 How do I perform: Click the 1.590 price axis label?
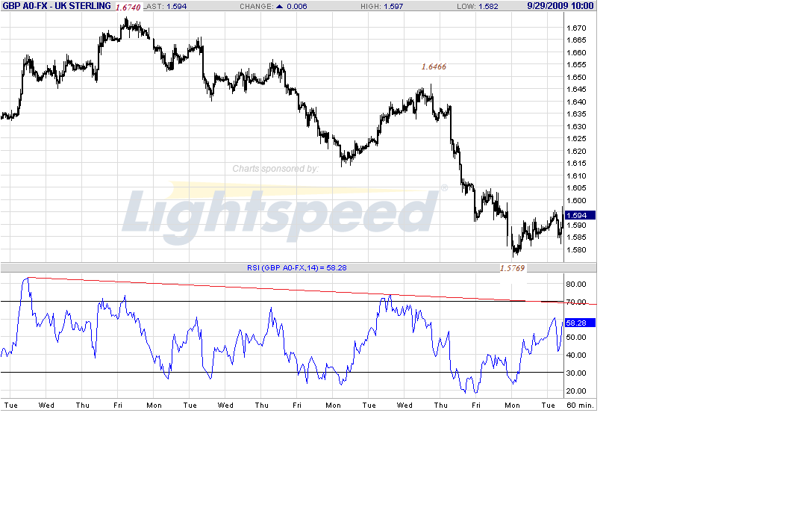click(x=576, y=225)
